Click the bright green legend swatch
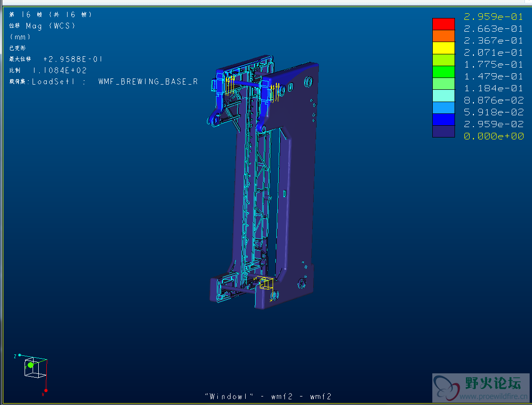This screenshot has height=405, width=532. tap(444, 72)
